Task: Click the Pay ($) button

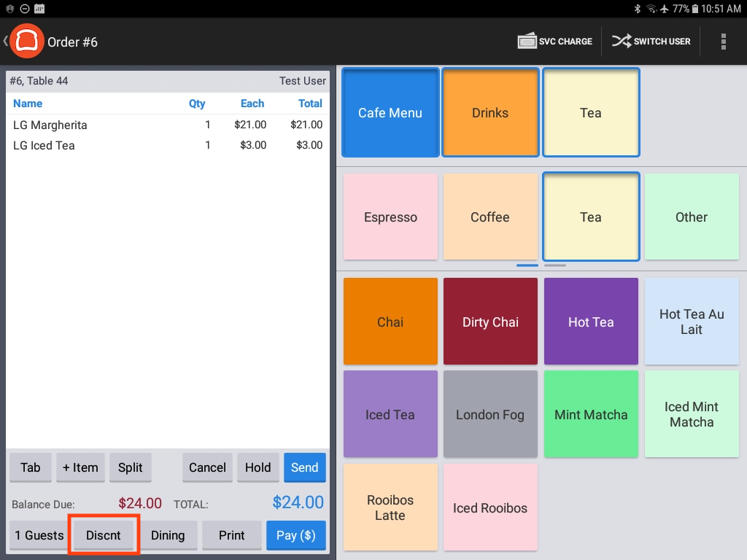Action: pos(295,535)
